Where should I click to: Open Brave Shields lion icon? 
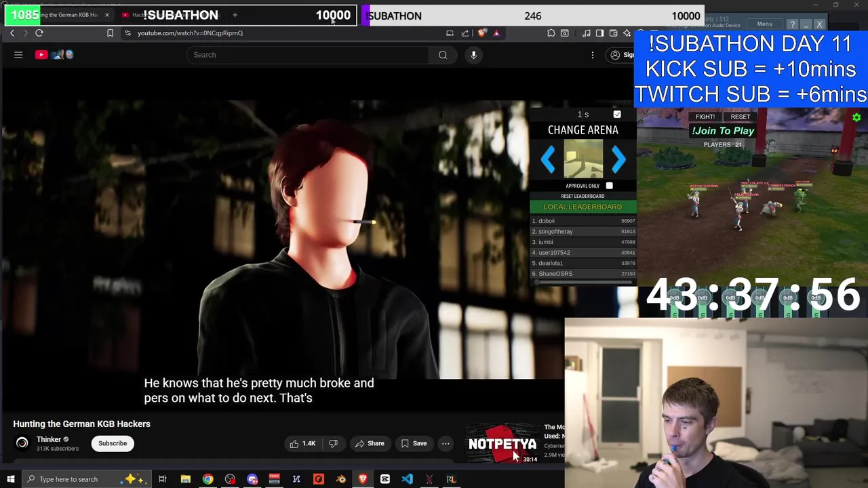(482, 33)
